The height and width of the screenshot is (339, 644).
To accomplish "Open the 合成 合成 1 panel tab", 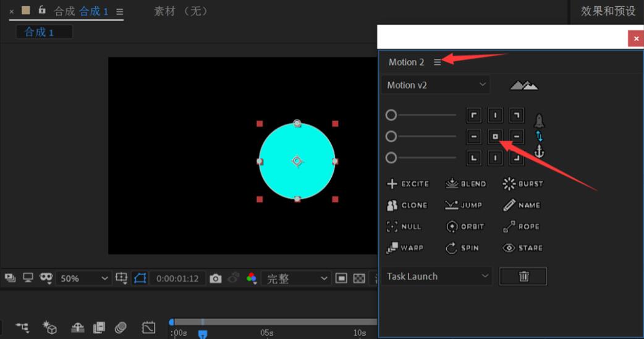I will pos(82,11).
